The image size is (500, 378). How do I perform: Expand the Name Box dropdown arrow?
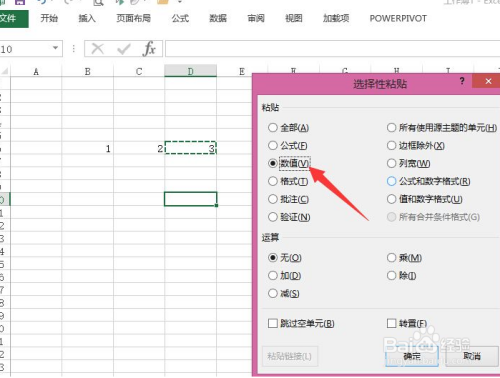[x=56, y=48]
